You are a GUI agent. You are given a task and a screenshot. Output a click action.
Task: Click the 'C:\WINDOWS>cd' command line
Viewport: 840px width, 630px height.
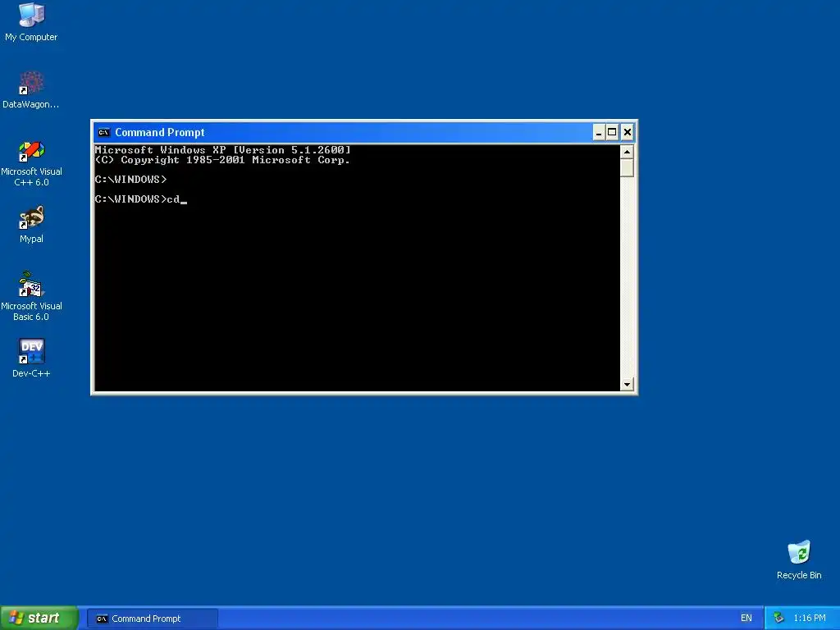pyautogui.click(x=141, y=199)
